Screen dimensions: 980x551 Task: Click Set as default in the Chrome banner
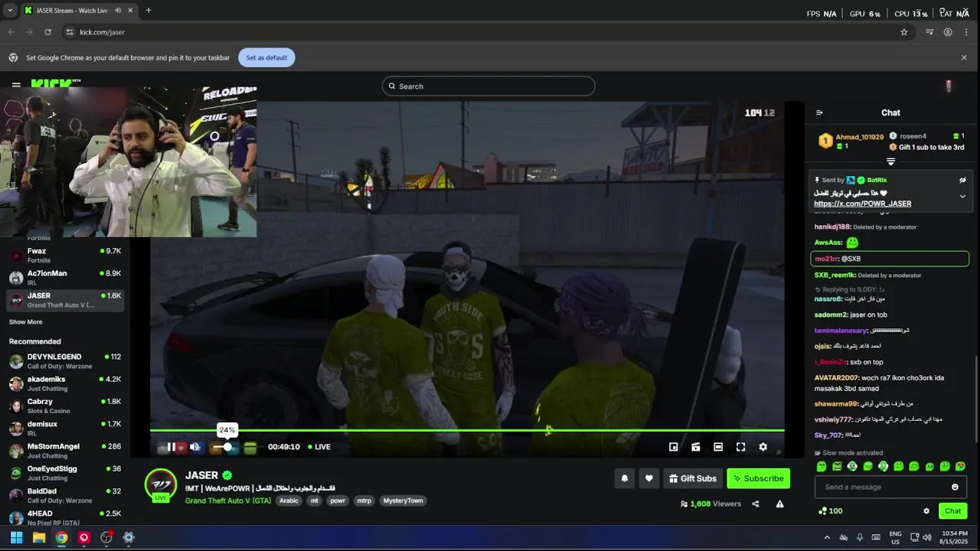pos(266,57)
